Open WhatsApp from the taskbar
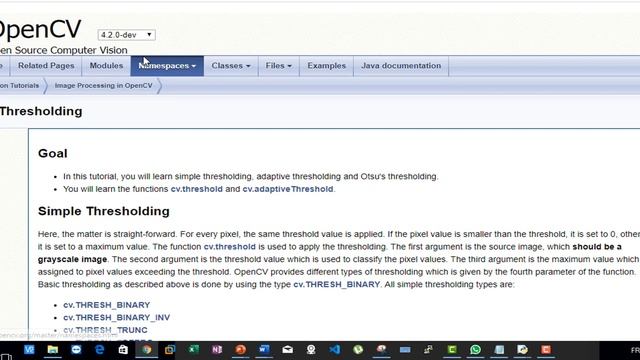Image resolution: width=640 pixels, height=360 pixels. point(475,350)
